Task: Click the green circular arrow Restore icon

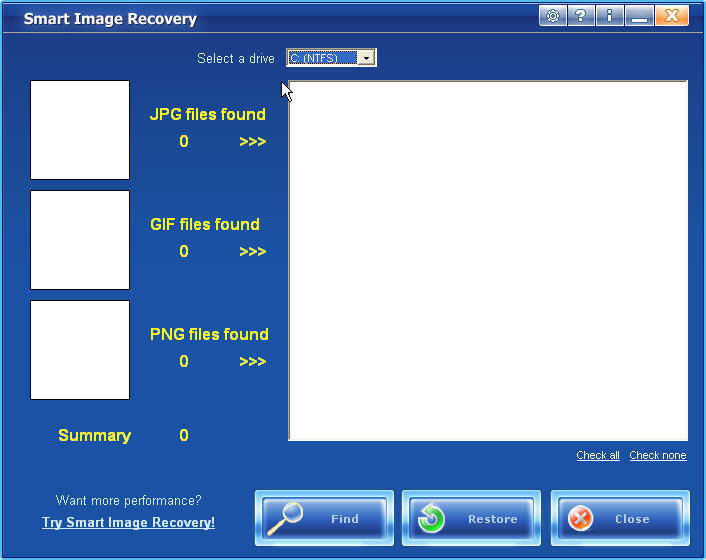Action: pos(431,518)
